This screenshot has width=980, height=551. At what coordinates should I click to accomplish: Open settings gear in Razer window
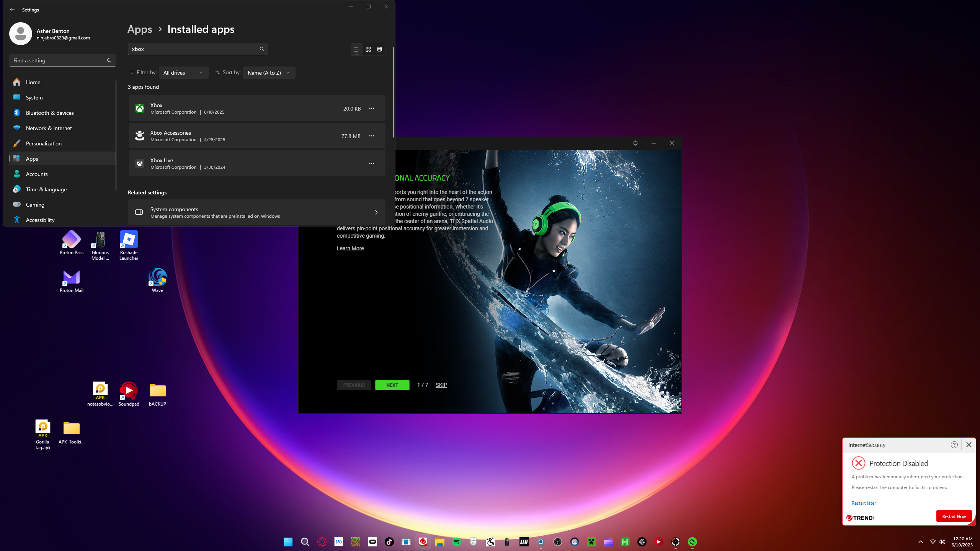click(x=635, y=143)
